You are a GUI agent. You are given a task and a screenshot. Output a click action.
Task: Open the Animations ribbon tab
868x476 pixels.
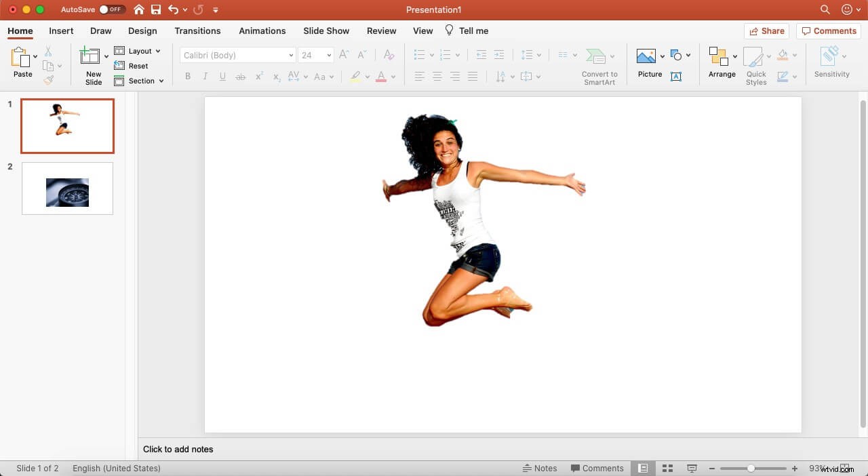coord(262,31)
